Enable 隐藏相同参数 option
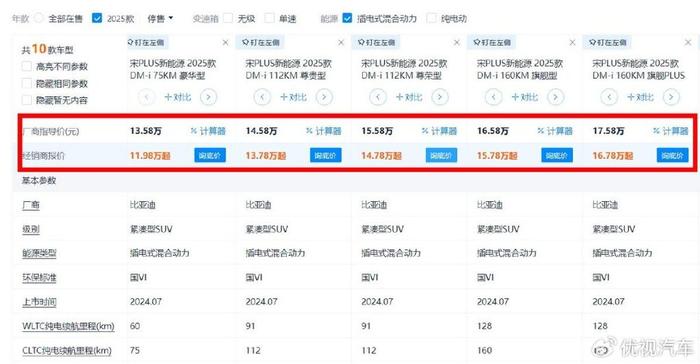Viewport: 700px width, 364px height. click(26, 84)
